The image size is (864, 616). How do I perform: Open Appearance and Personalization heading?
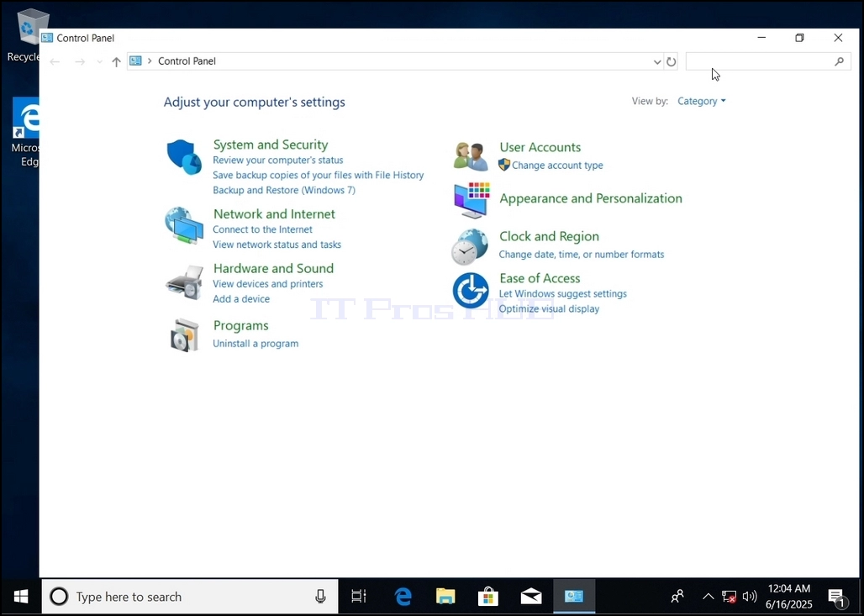591,199
